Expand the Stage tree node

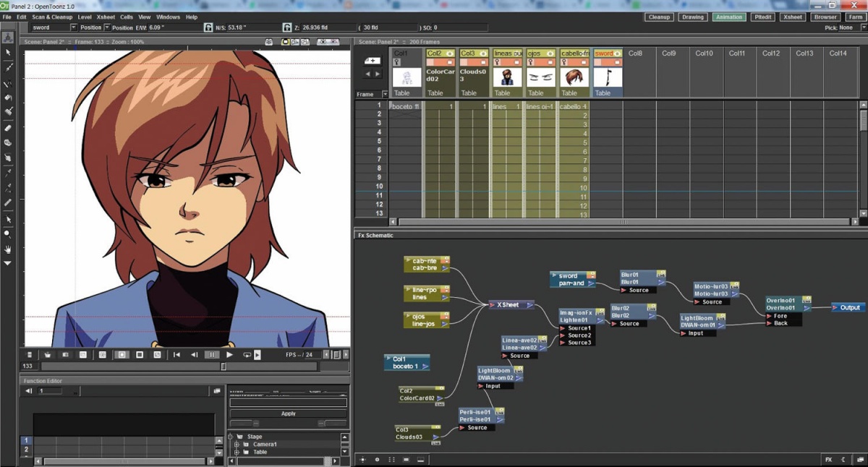click(x=231, y=437)
